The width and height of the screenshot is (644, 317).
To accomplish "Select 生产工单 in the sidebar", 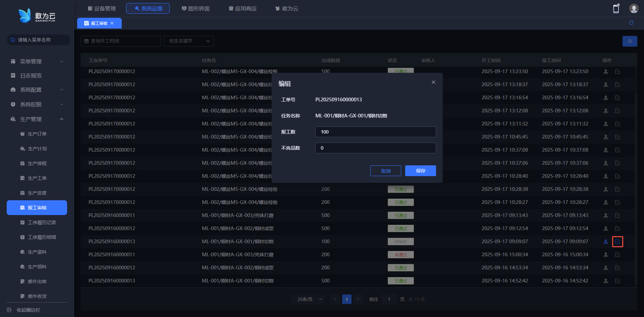I will click(x=37, y=178).
